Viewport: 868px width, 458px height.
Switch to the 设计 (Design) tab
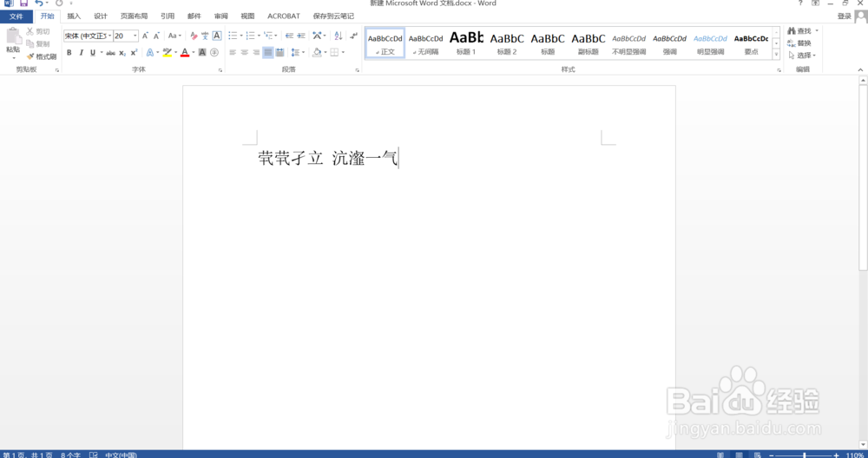100,16
